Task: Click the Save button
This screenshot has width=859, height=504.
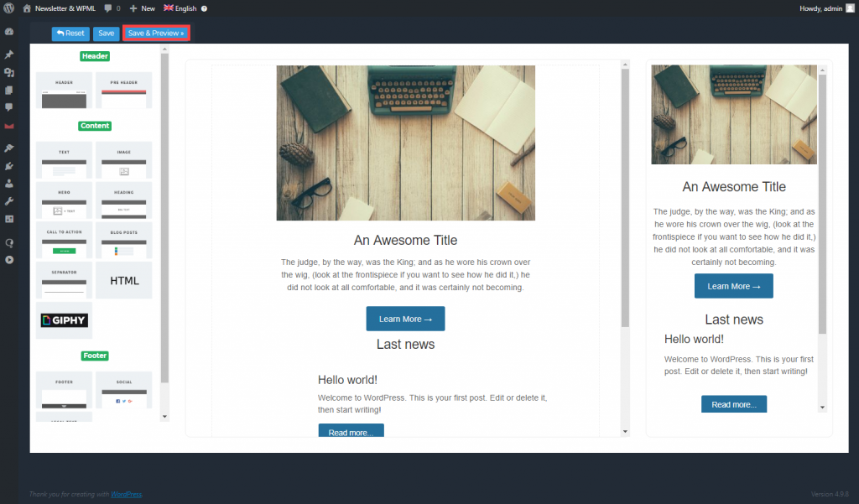Action: pyautogui.click(x=107, y=34)
